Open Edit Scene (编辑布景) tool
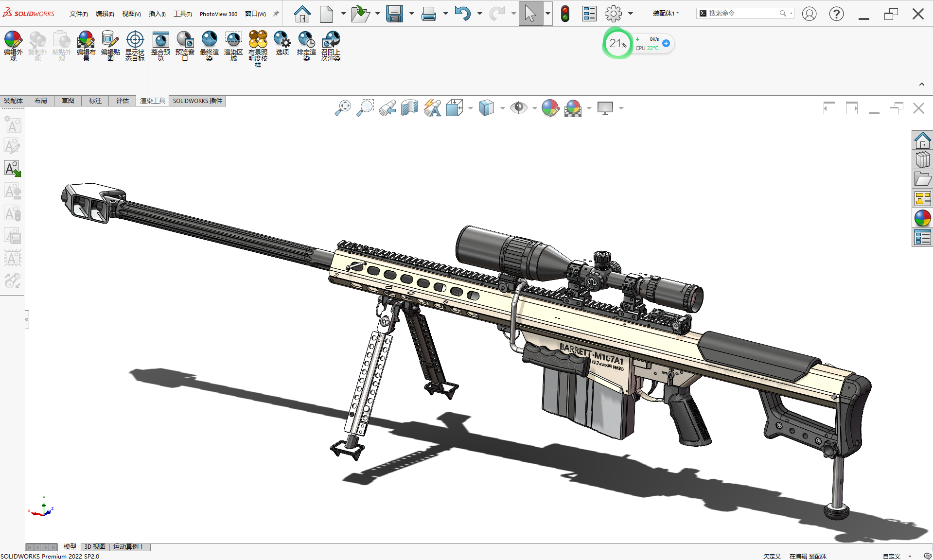The width and height of the screenshot is (933, 560). 86,46
